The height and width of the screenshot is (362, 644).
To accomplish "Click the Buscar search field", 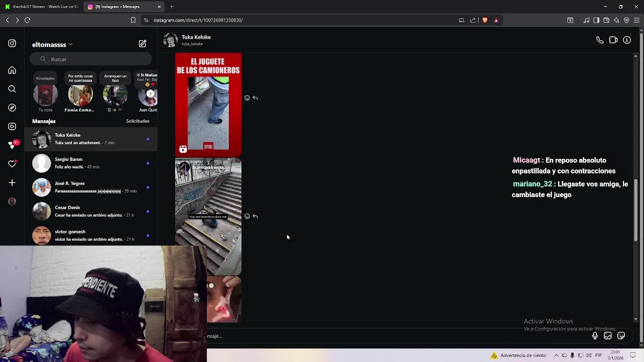I will [91, 59].
